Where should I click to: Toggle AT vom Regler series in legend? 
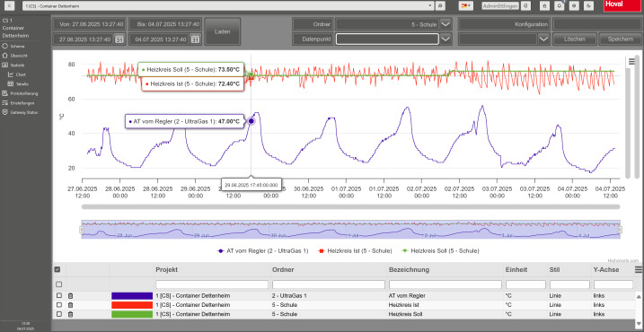point(262,250)
